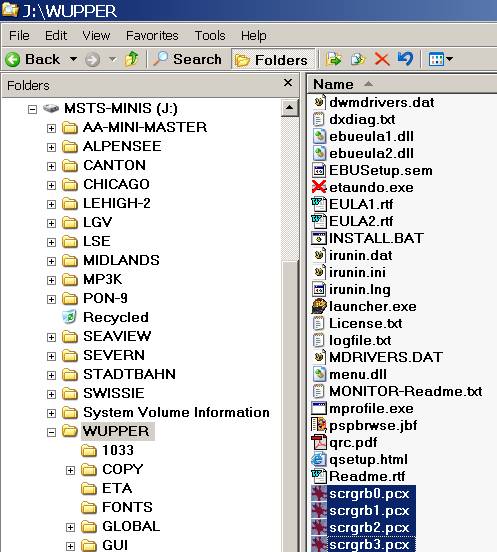Click the red Delete icon
Image resolution: width=497 pixels, height=552 pixels.
[382, 59]
